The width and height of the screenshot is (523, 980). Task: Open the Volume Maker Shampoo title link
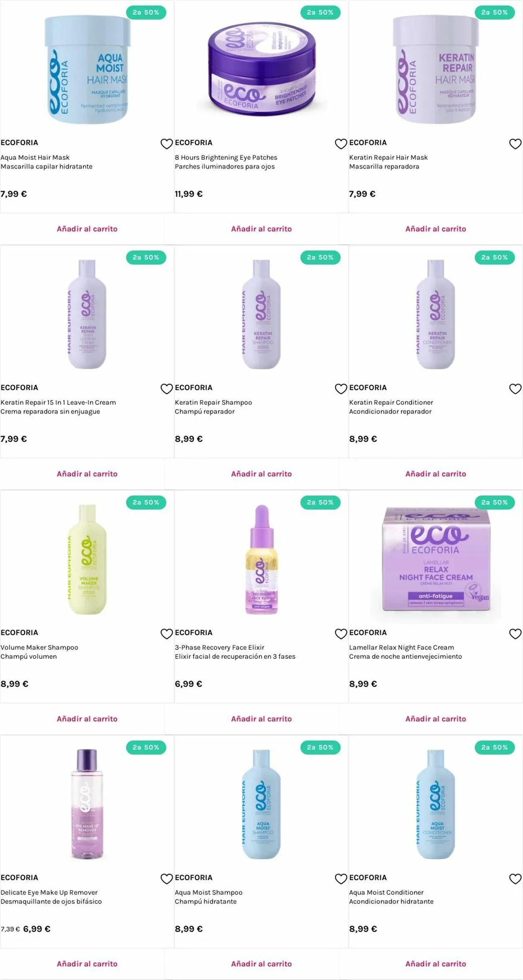39,647
